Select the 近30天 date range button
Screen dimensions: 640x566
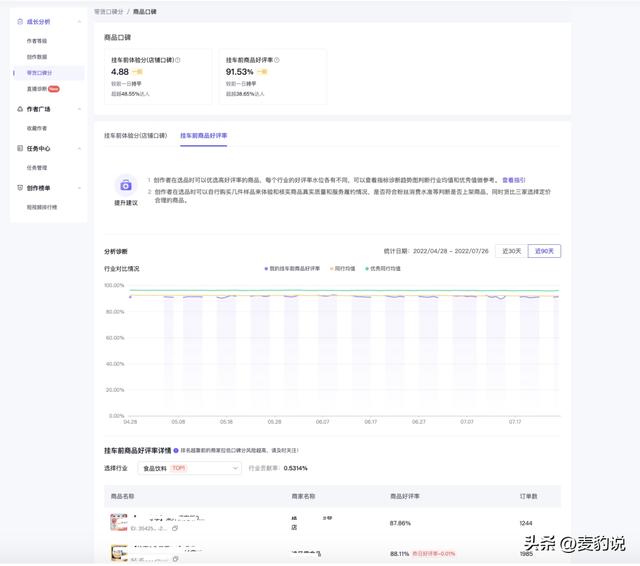pyautogui.click(x=509, y=251)
